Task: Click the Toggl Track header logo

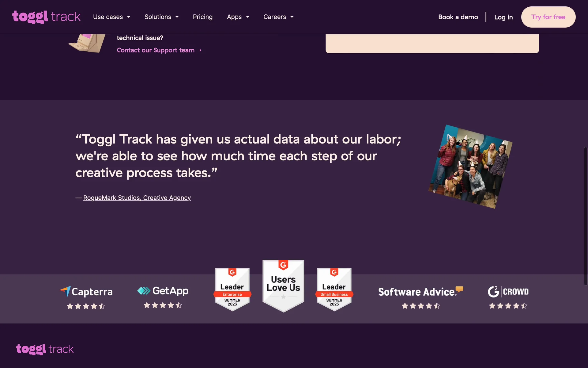Action: click(x=46, y=17)
